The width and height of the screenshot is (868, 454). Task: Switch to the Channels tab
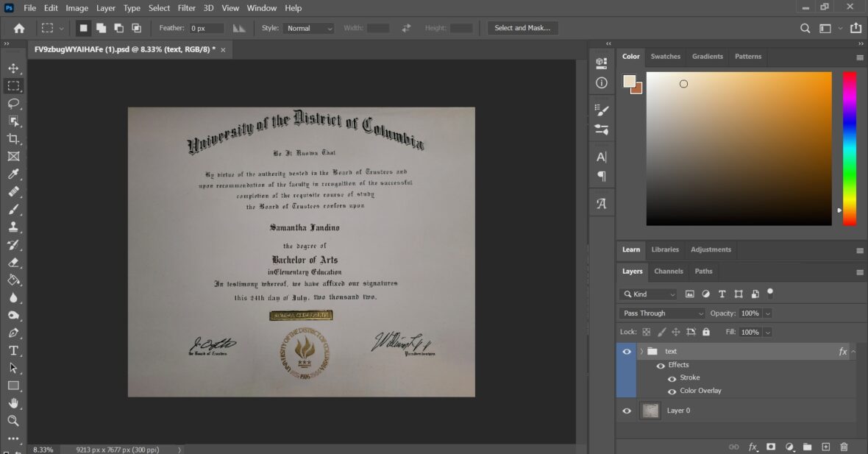[x=668, y=272]
